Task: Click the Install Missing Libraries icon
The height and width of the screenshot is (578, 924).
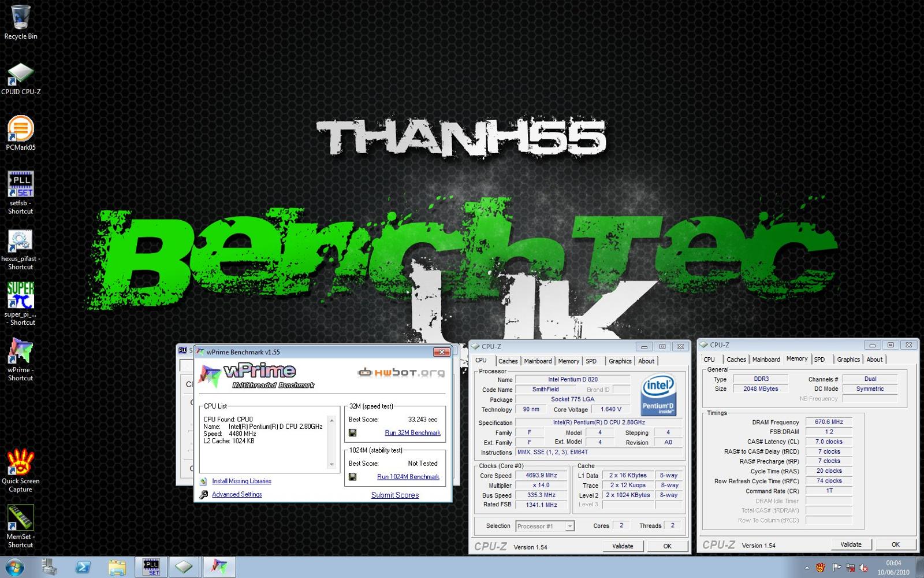Action: tap(203, 481)
